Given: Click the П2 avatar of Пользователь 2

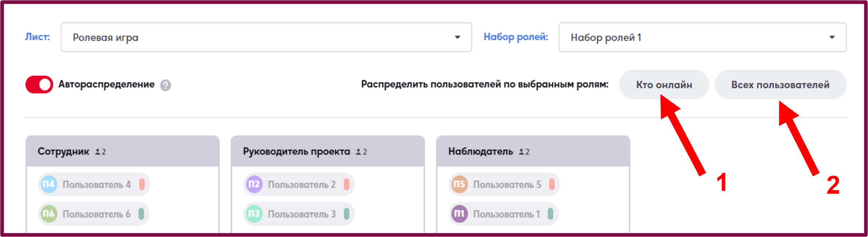Looking at the screenshot, I should coord(254,184).
